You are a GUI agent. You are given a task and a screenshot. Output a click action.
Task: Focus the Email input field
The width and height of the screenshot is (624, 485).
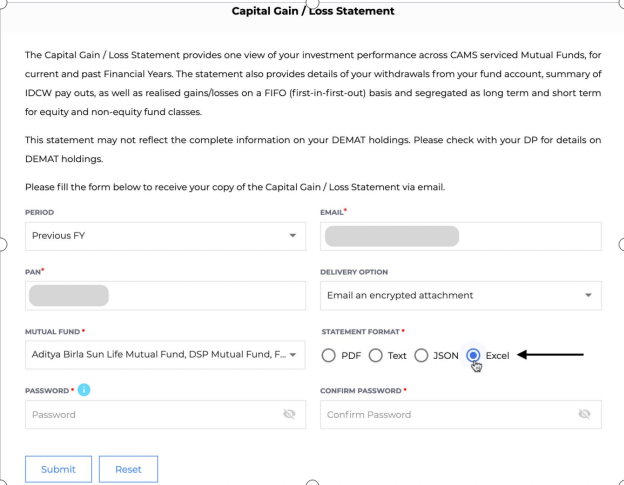[x=461, y=236]
